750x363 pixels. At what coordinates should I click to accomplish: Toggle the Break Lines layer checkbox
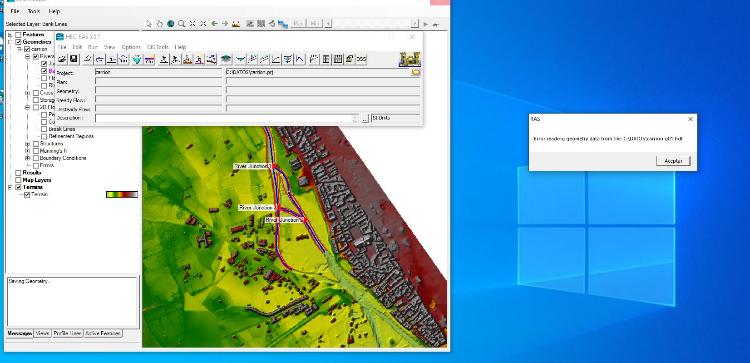[44, 129]
